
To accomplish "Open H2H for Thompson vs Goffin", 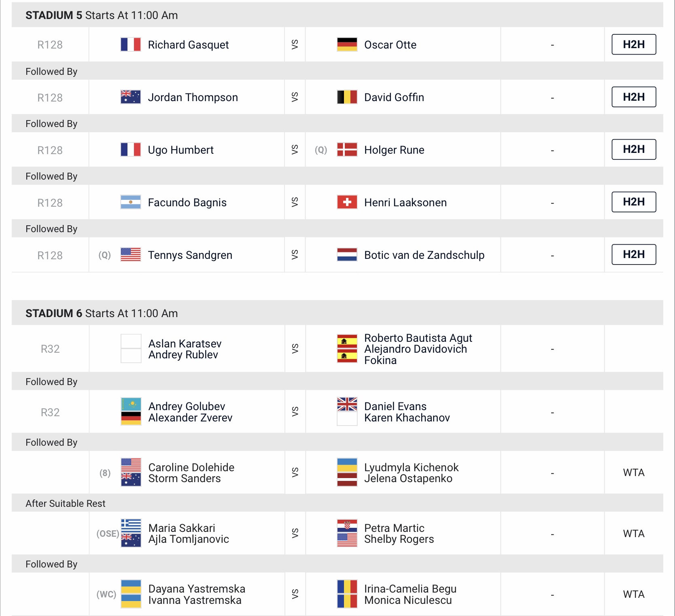I will [x=633, y=97].
